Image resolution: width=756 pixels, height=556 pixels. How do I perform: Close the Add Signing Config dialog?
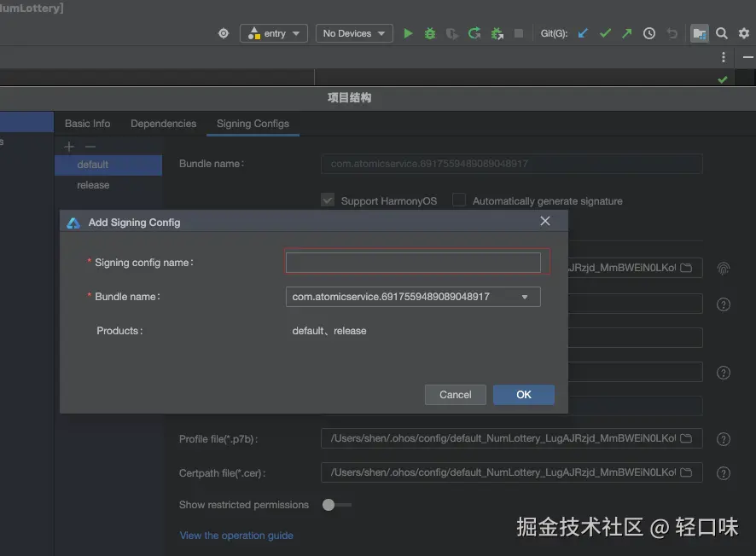coord(545,221)
